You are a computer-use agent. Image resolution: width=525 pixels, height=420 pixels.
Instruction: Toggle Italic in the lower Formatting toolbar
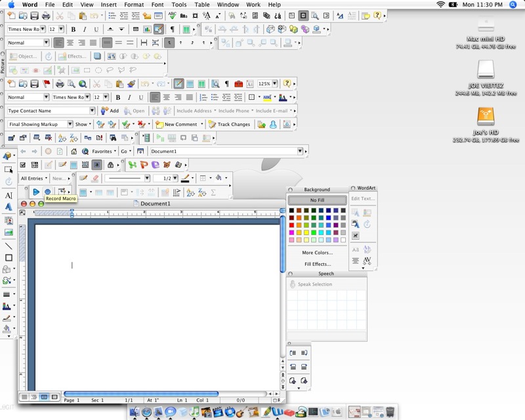(129, 98)
